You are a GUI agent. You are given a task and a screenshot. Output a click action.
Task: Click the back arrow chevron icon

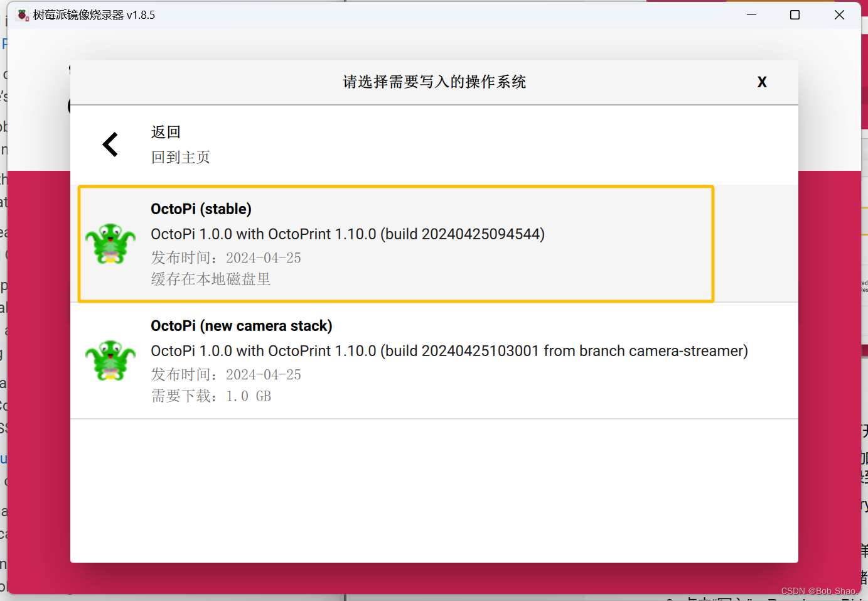click(x=110, y=144)
